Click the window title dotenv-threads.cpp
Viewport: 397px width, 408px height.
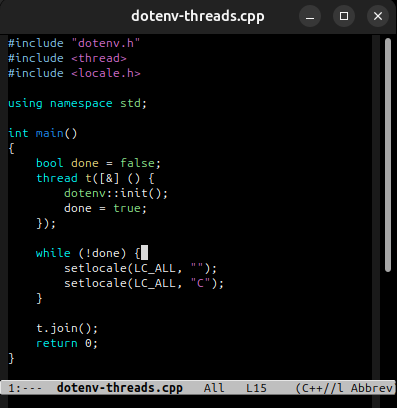pos(198,16)
